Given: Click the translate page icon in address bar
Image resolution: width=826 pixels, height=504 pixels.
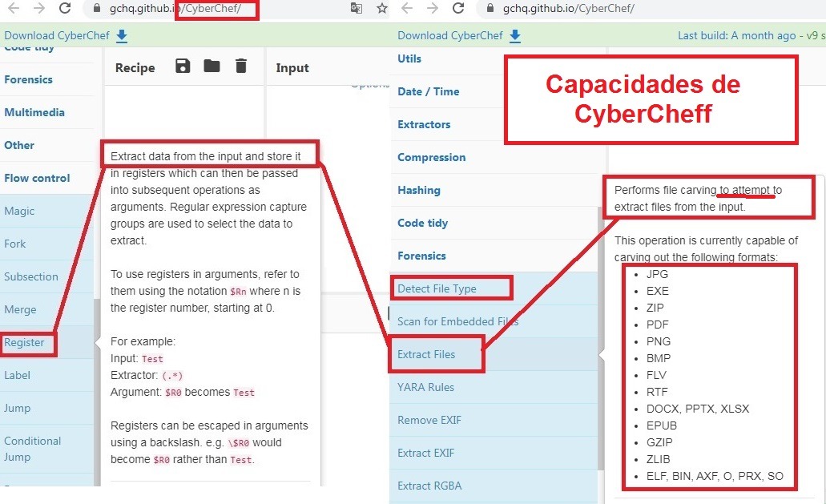Looking at the screenshot, I should (357, 8).
